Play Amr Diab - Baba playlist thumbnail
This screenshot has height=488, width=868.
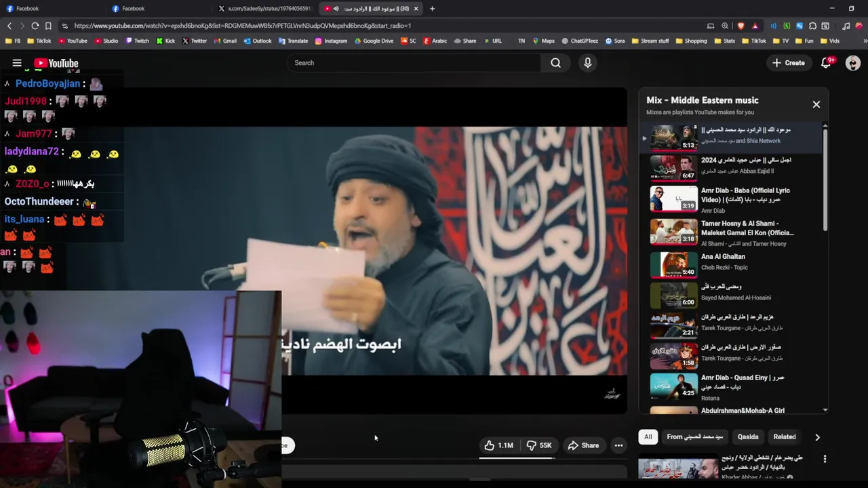click(674, 199)
